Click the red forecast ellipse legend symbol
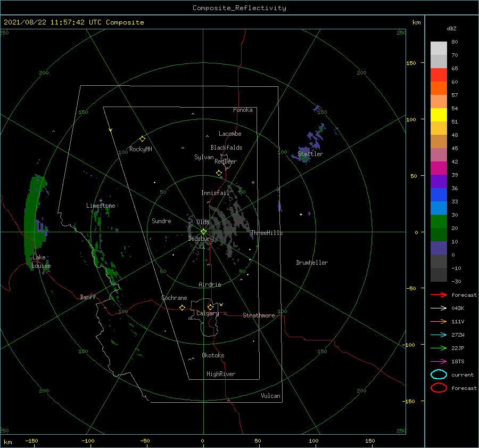 [439, 388]
